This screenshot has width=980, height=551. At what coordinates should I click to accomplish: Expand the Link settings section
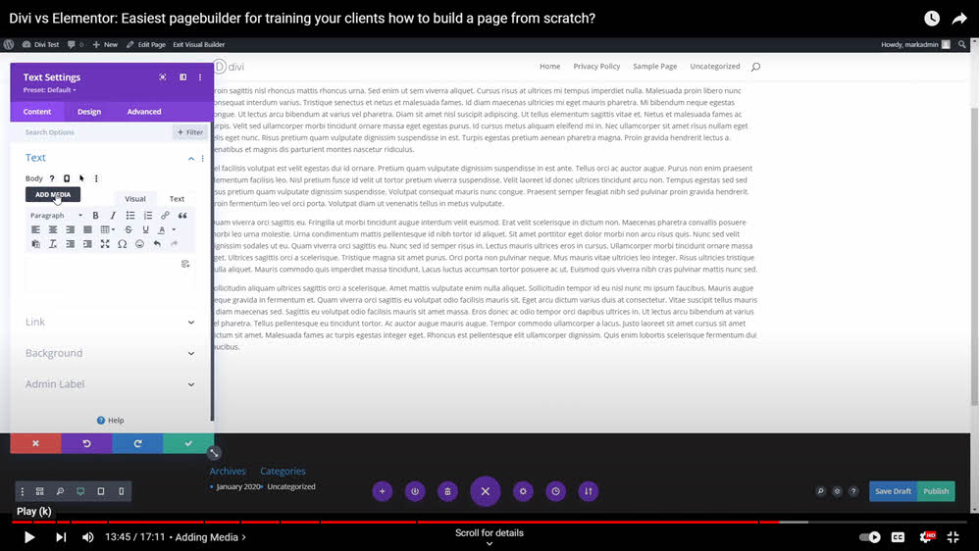pos(108,322)
